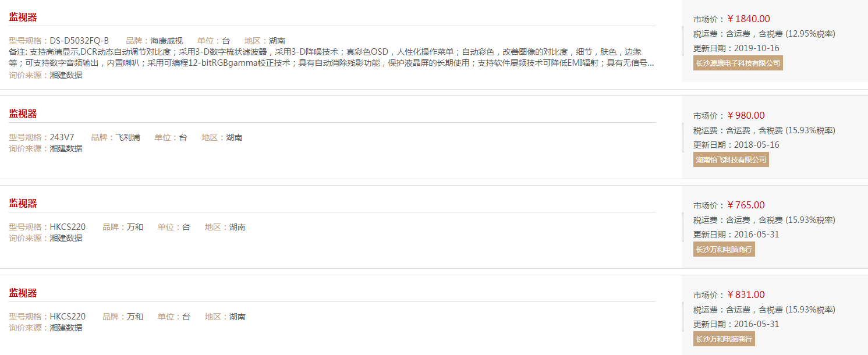Click model HKCS220 in the ¥831.00 listing
Screen dimensions: 868x355
click(68, 317)
